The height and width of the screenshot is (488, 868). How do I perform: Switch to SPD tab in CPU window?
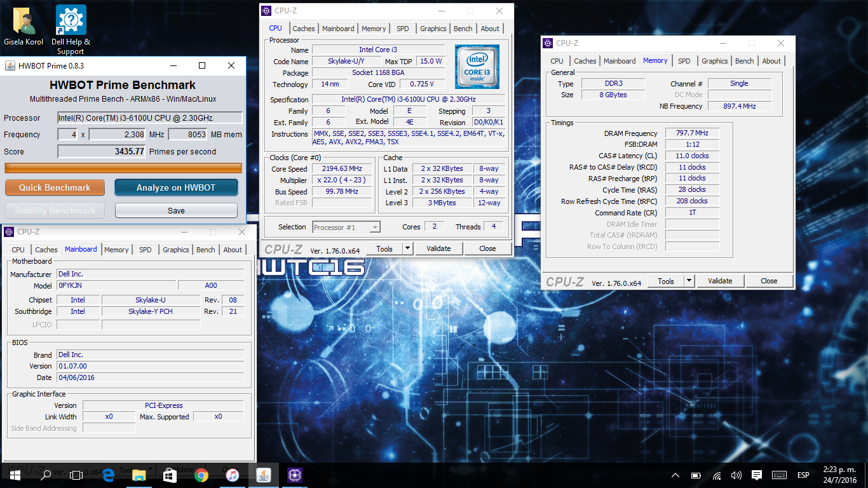(x=403, y=29)
